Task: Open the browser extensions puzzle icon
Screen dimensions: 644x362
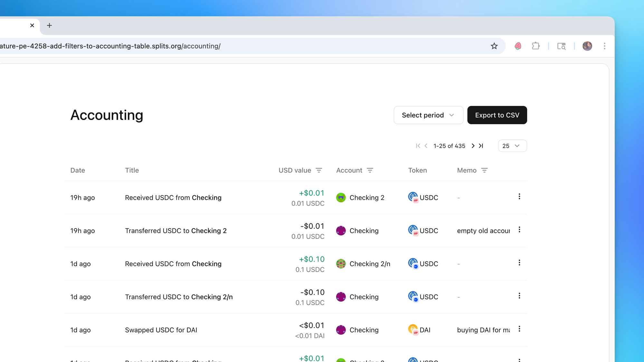Action: [536, 46]
